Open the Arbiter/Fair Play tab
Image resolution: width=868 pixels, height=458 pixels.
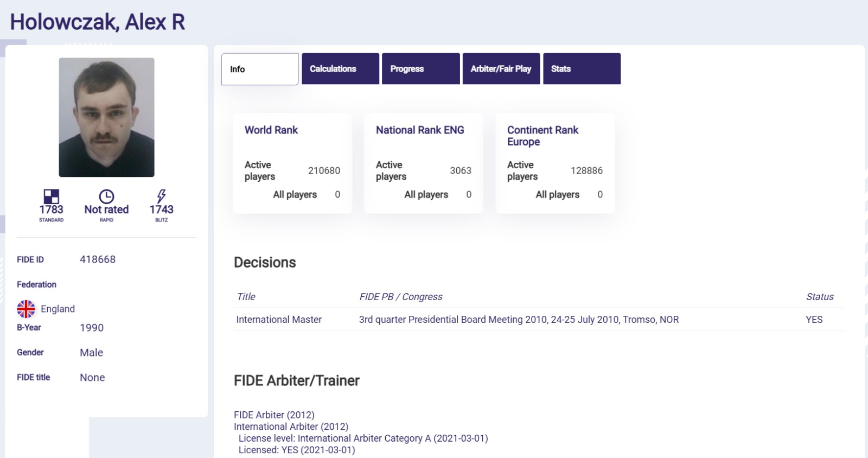[x=501, y=69]
